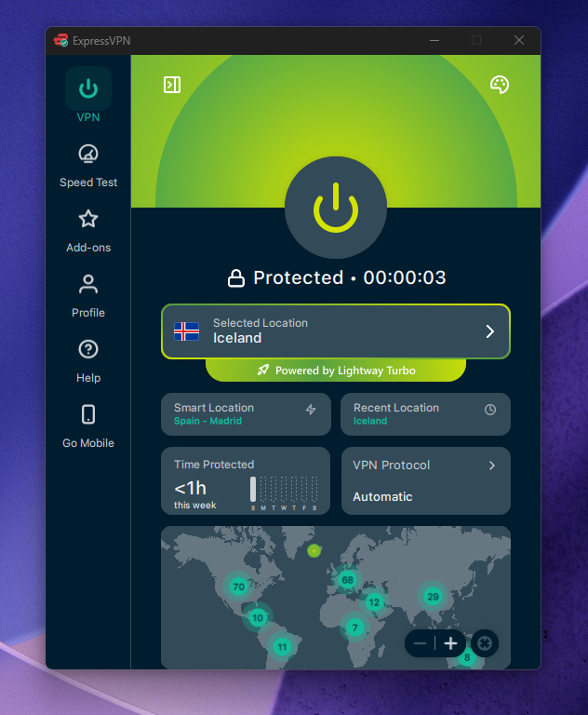This screenshot has width=588, height=715.
Task: Select the 68 server cluster on map
Action: pyautogui.click(x=347, y=580)
